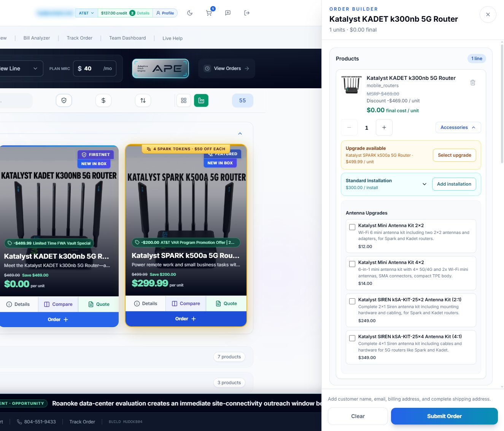
Task: Check Katalyst SIREN kSA-KIT-25×4 Antenna Kit
Action: click(352, 338)
